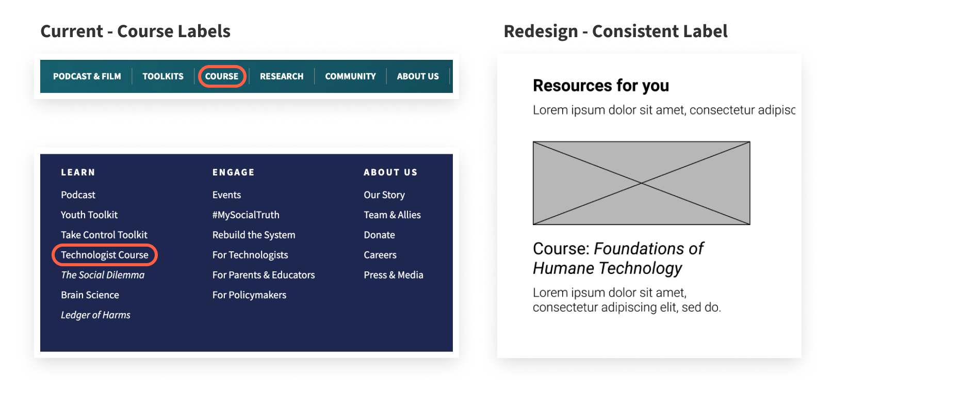The height and width of the screenshot is (420, 980).
Task: Go to the Research navigation tab
Action: pos(282,76)
